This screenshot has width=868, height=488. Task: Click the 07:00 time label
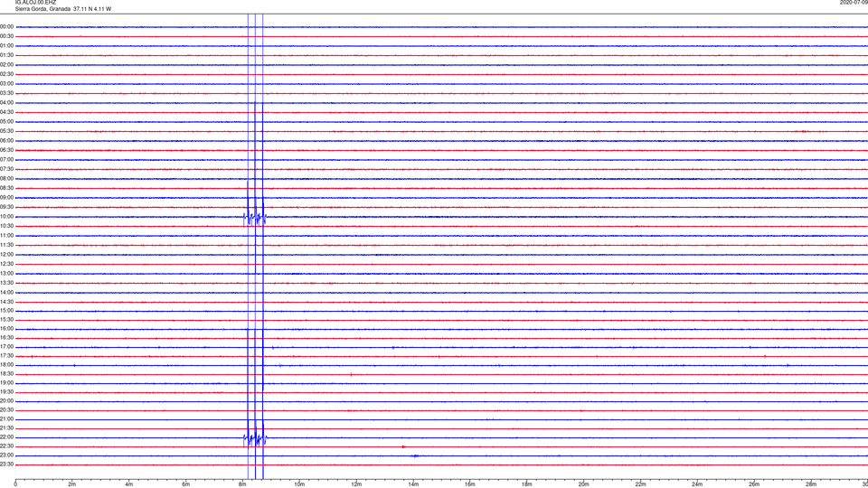click(x=6, y=160)
